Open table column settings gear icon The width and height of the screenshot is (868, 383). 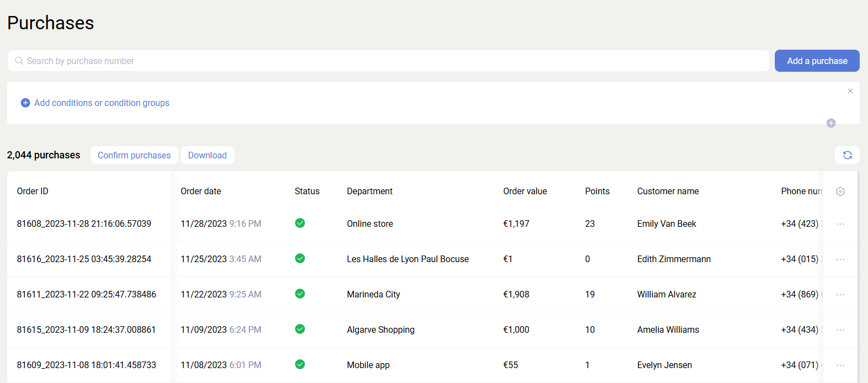click(840, 191)
